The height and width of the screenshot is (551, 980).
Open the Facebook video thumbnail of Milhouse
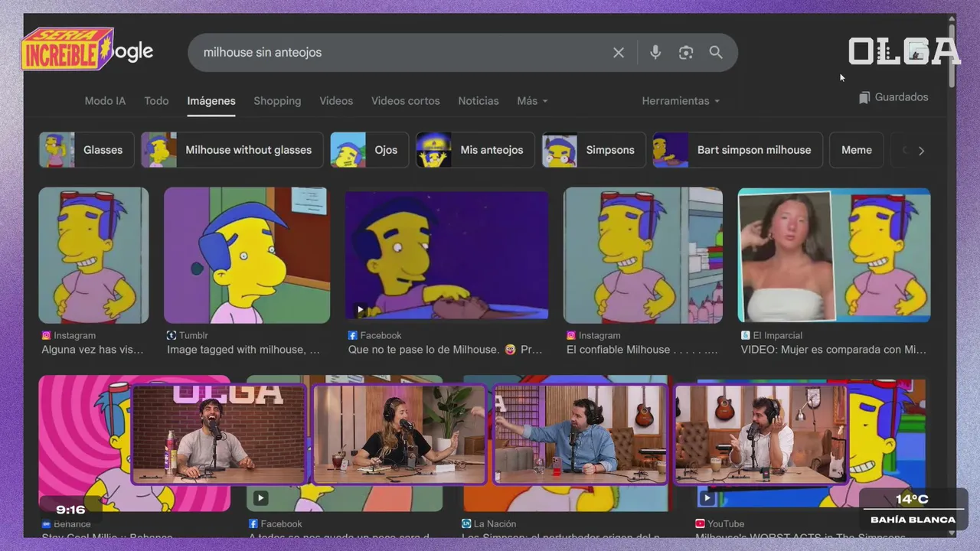446,255
